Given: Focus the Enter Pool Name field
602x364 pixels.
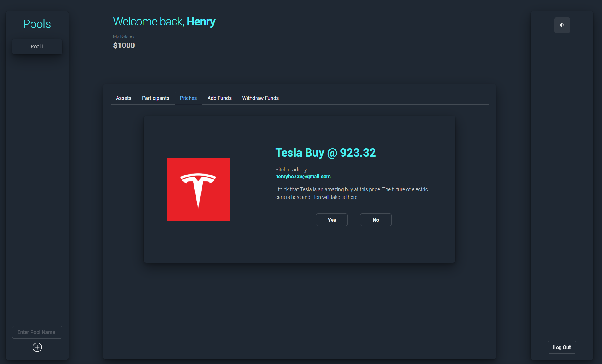Looking at the screenshot, I should (x=37, y=332).
